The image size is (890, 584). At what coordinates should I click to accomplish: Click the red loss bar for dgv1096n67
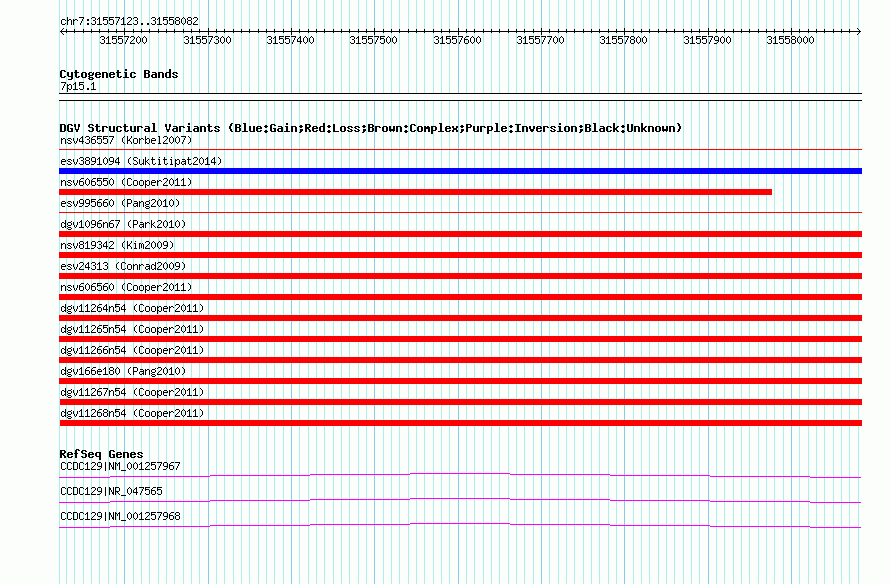460,234
